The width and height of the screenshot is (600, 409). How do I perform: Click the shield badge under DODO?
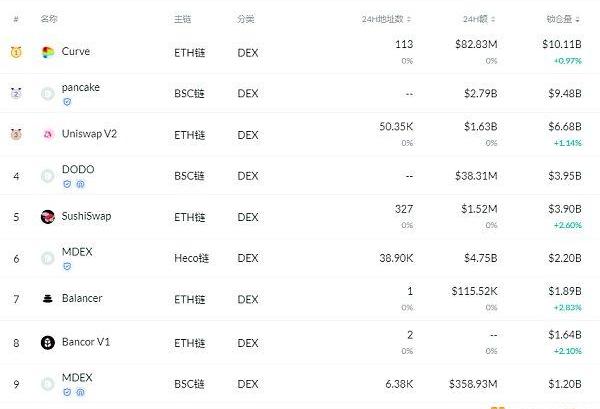click(x=67, y=184)
